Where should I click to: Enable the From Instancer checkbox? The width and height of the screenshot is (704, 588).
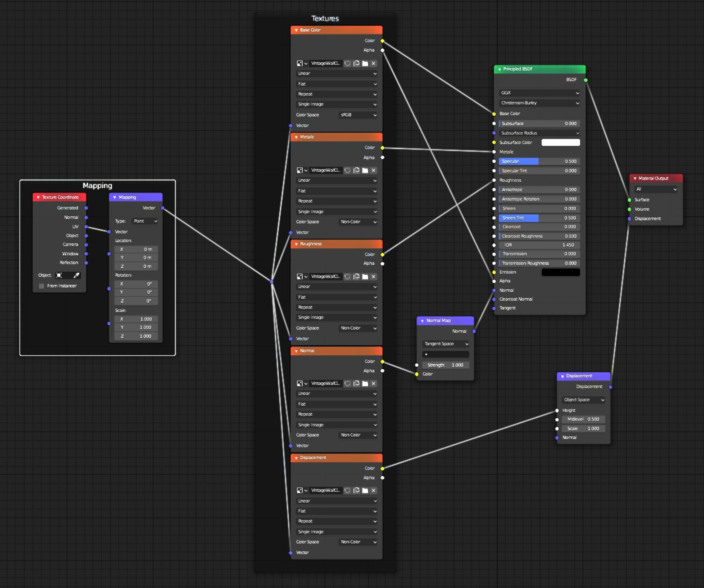tap(41, 286)
